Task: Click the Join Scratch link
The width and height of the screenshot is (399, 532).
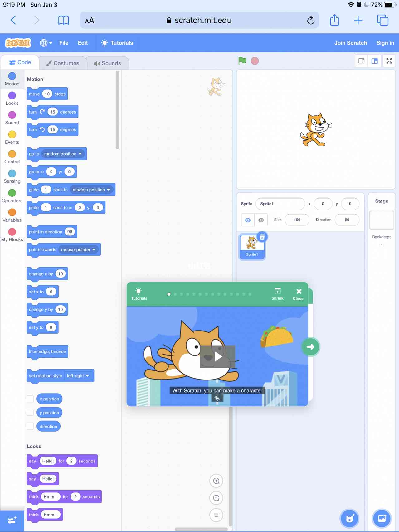Action: click(351, 43)
